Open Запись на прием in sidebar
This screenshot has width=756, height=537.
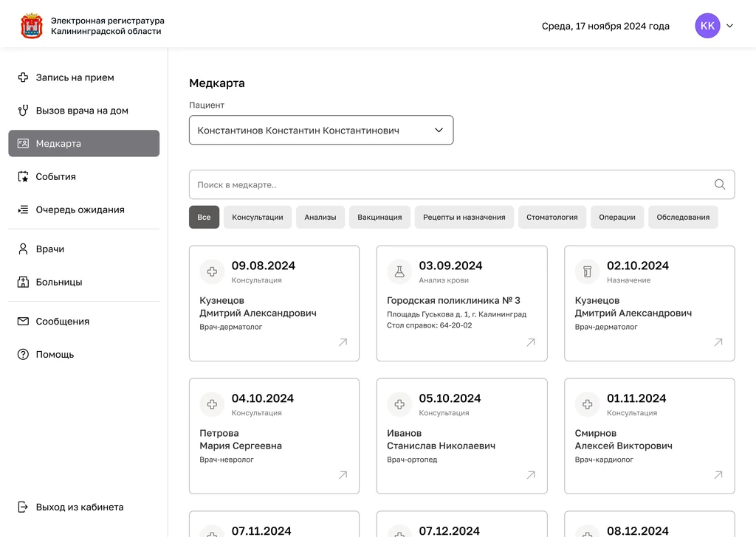click(x=75, y=77)
